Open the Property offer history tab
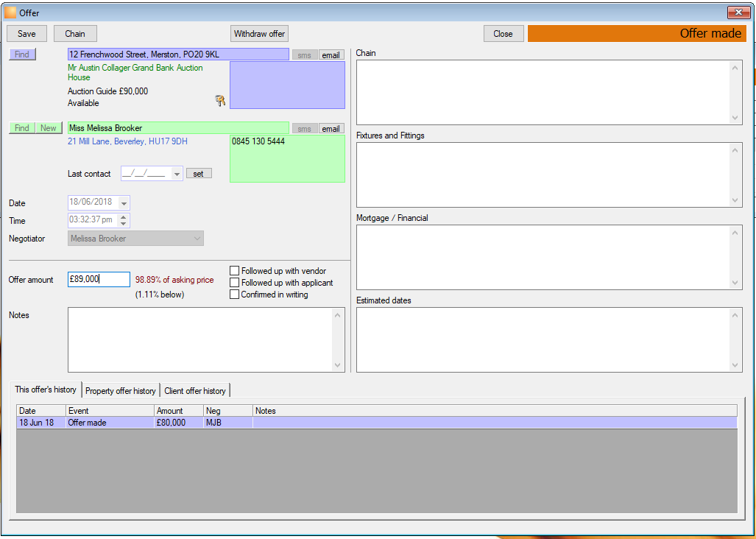This screenshot has width=756, height=539. (x=121, y=391)
